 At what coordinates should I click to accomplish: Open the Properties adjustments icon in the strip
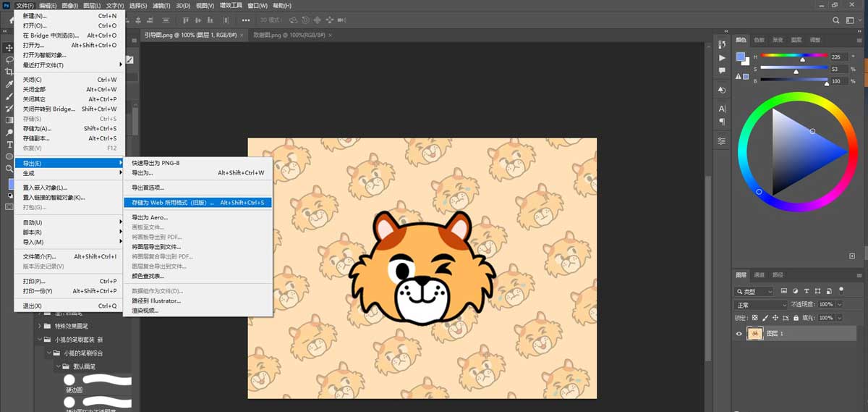point(722,140)
